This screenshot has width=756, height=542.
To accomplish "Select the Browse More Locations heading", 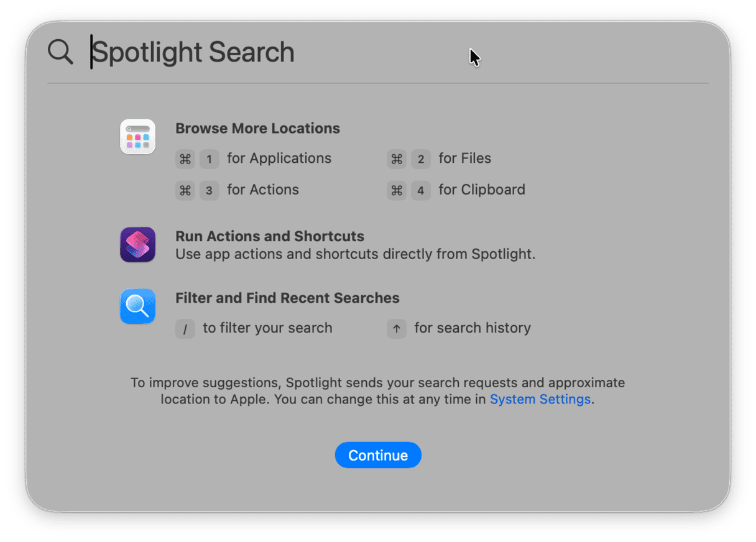I will pos(257,129).
